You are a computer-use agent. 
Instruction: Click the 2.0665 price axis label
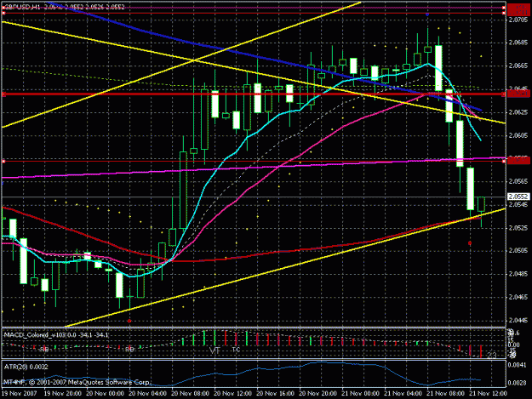click(x=518, y=66)
